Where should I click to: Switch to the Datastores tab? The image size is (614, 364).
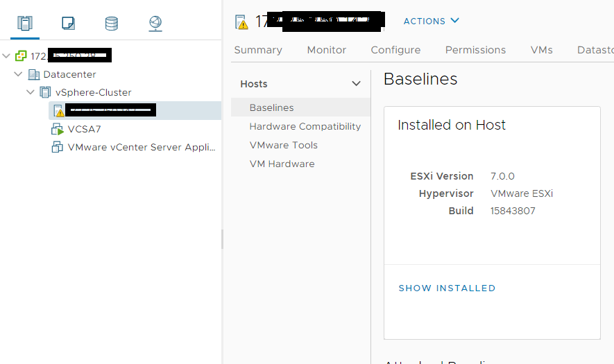[595, 50]
